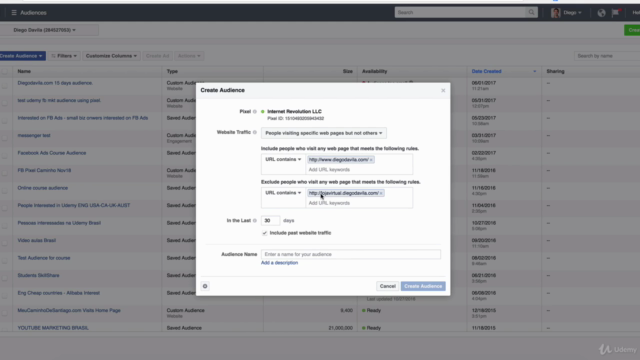Open the Customize Columns dropdown

tap(111, 56)
